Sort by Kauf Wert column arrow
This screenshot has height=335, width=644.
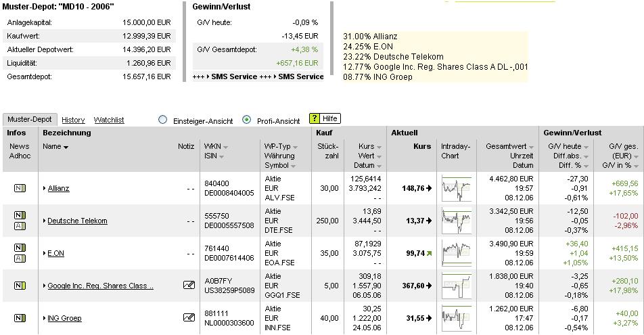(379, 156)
